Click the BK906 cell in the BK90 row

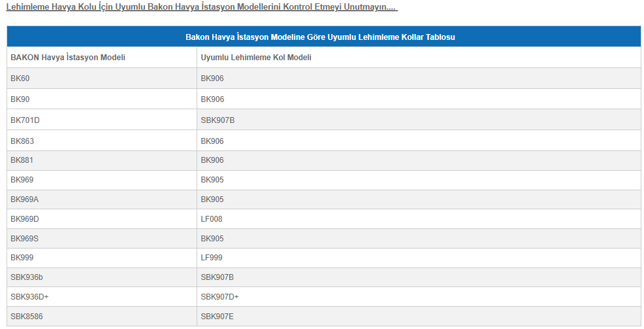pos(212,99)
